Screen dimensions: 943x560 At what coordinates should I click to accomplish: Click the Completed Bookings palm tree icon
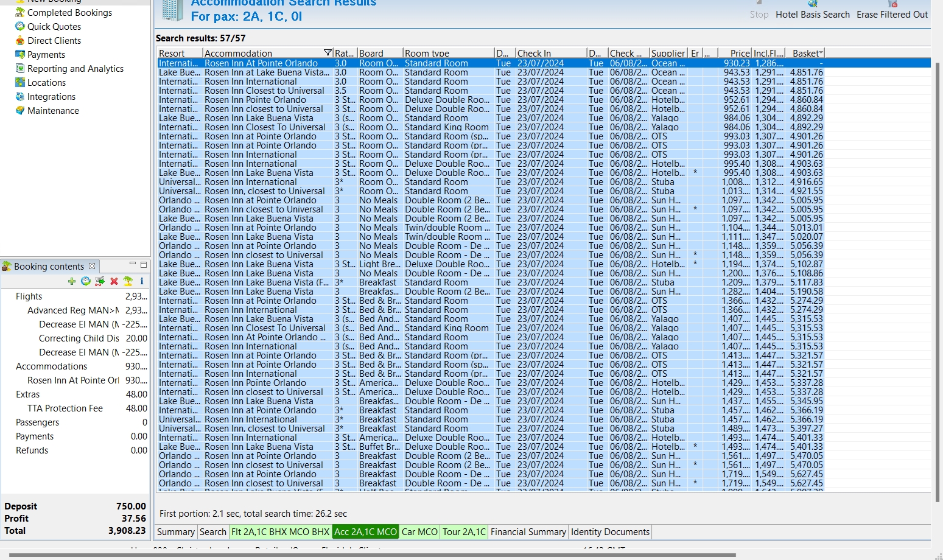click(20, 12)
